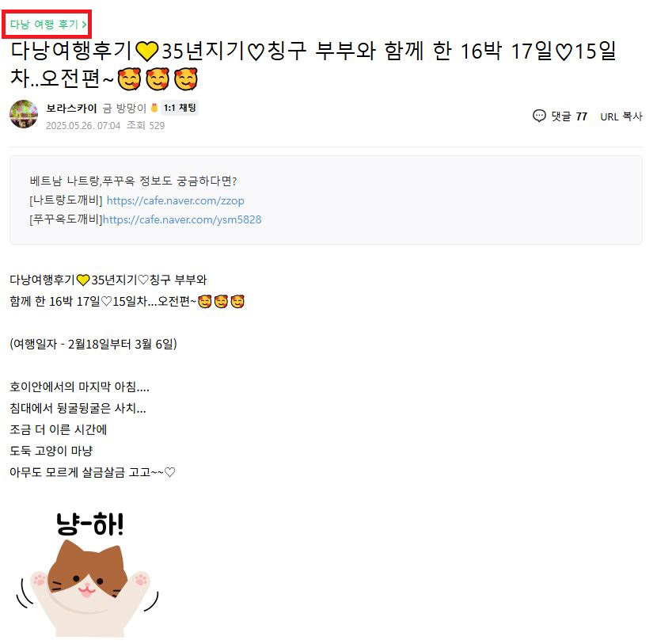Click the yellow heart emoji in body text
The height and width of the screenshot is (644, 657).
click(x=83, y=280)
